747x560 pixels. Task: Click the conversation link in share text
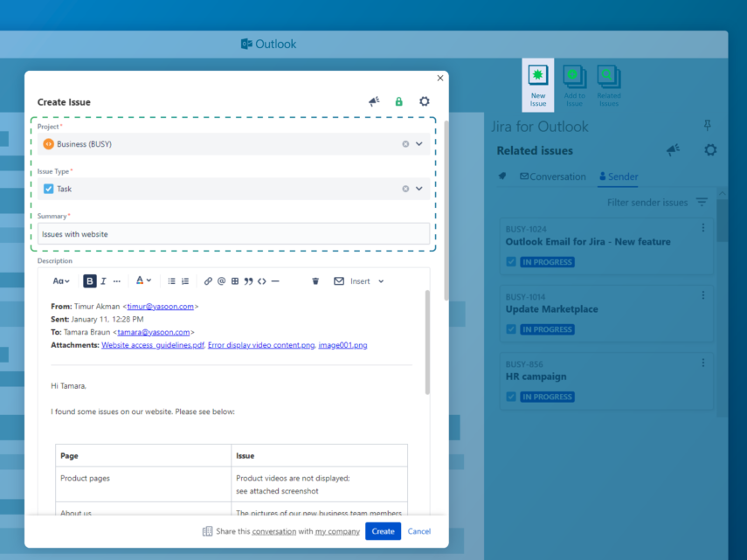(274, 531)
